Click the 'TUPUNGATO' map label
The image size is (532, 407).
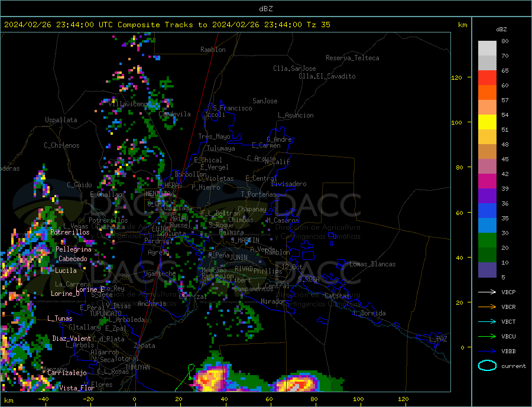(x=106, y=314)
